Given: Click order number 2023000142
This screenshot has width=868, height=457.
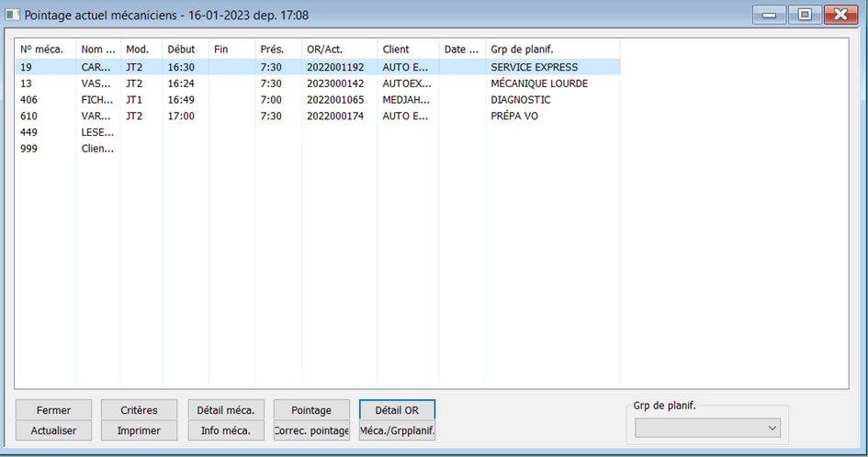Looking at the screenshot, I should tap(335, 84).
